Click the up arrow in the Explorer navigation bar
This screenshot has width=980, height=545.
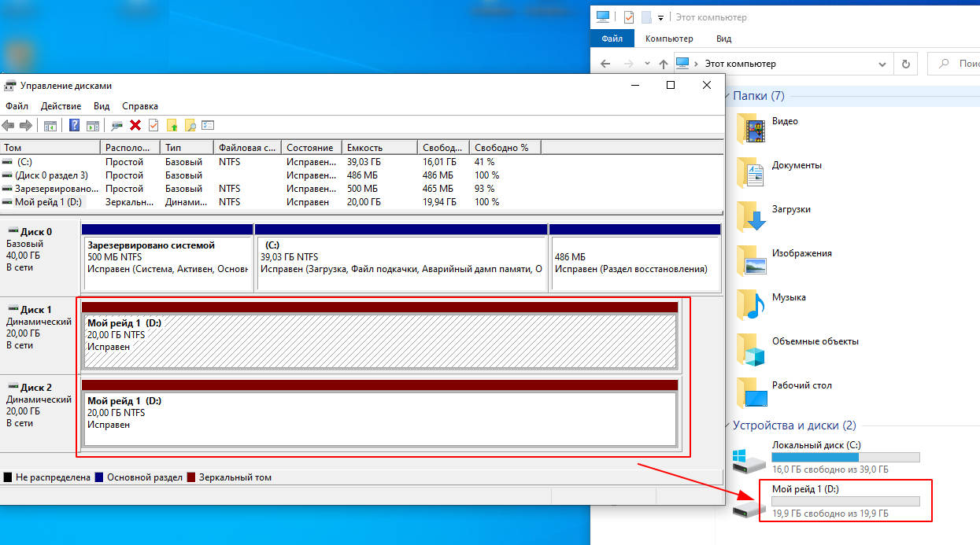coord(664,64)
